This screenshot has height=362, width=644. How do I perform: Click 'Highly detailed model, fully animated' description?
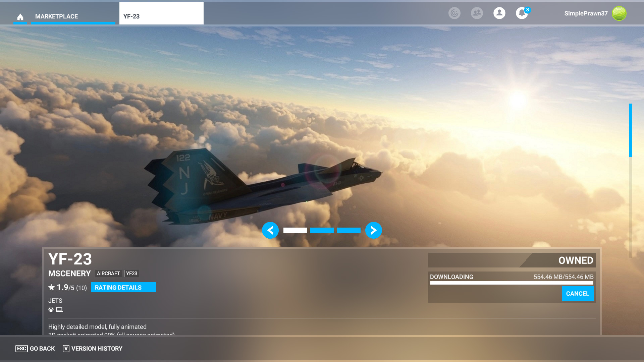(x=97, y=327)
